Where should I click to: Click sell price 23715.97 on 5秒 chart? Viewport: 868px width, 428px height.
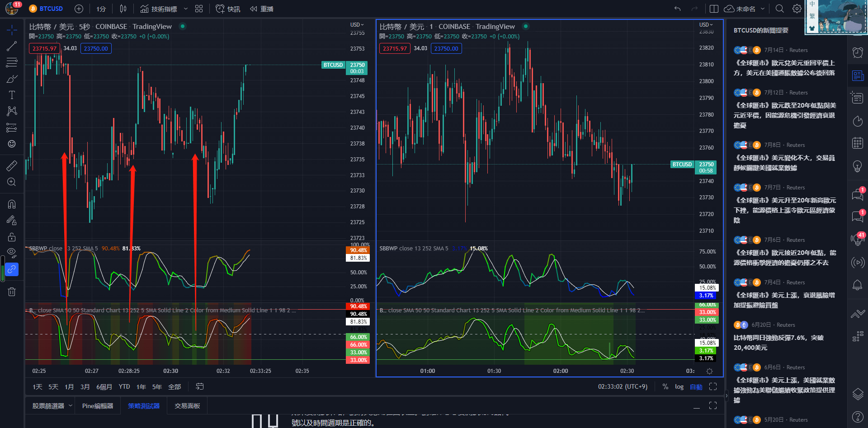(44, 48)
